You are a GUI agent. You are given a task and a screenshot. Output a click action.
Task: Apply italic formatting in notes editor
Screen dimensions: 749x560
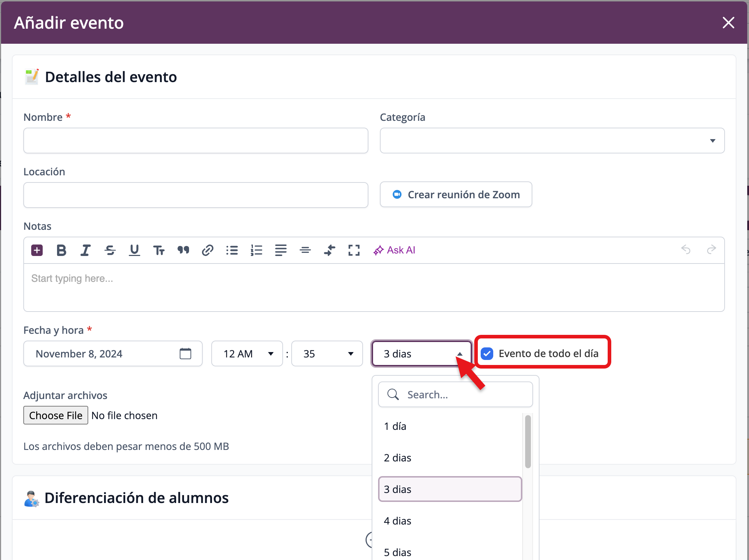tap(85, 250)
